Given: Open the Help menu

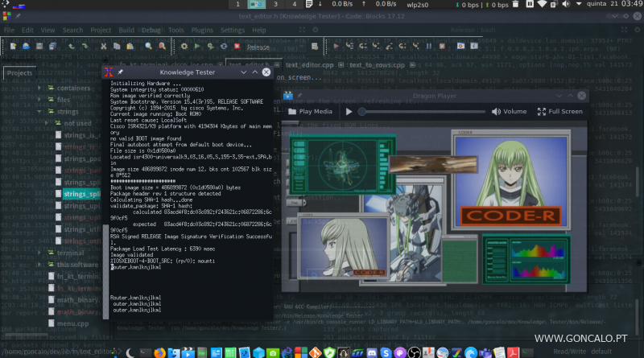Looking at the screenshot, I should [x=258, y=30].
